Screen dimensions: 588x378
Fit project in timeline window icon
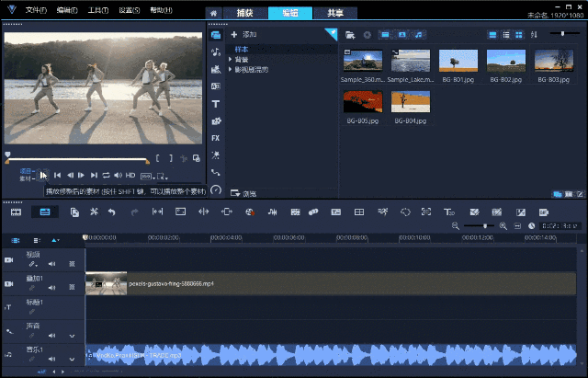(x=517, y=226)
